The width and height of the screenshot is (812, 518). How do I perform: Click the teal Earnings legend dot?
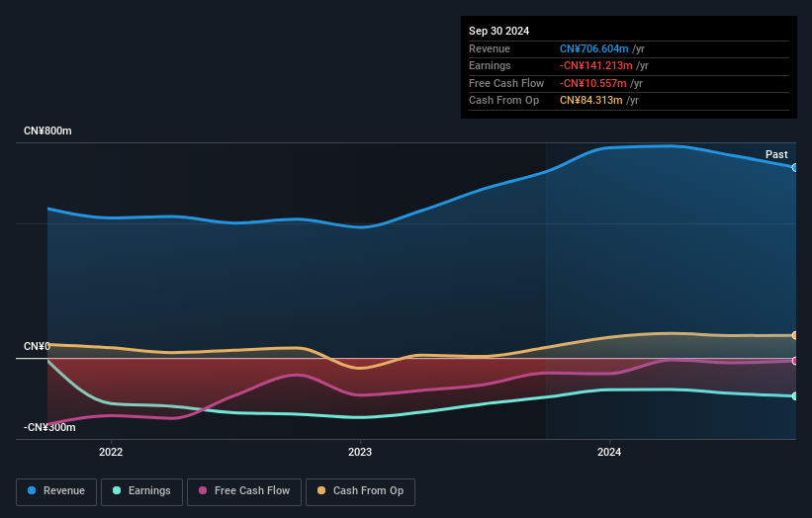click(x=117, y=490)
